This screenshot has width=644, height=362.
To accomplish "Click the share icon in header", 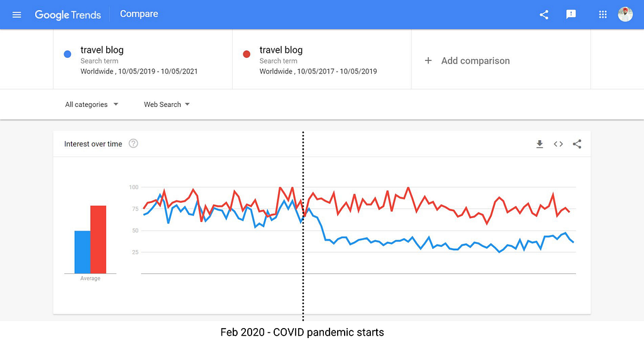I will click(x=544, y=14).
